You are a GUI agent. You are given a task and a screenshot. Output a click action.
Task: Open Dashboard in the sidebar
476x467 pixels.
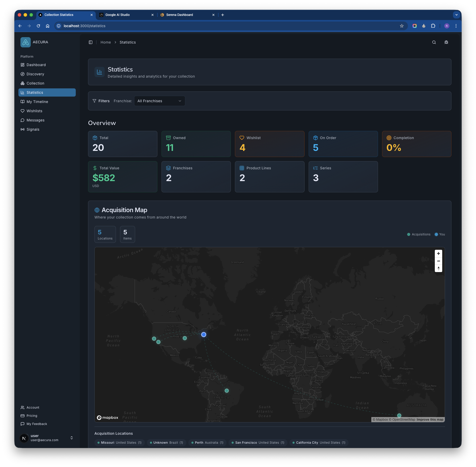[47, 65]
